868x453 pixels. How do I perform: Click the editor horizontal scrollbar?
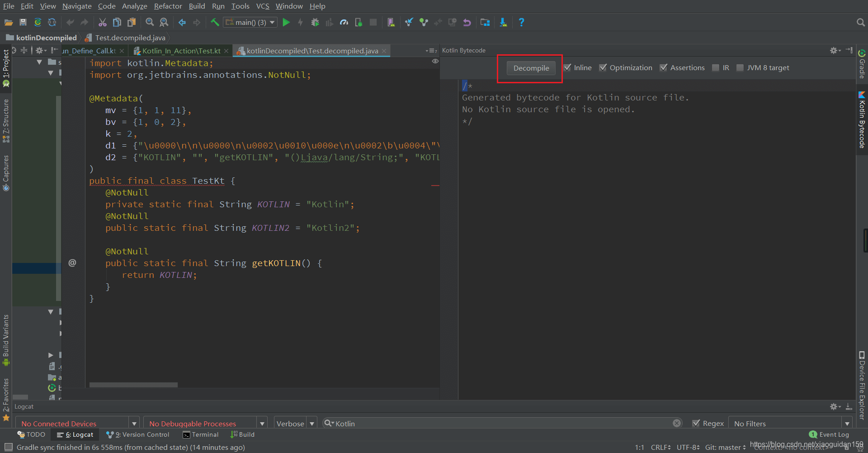coord(133,385)
